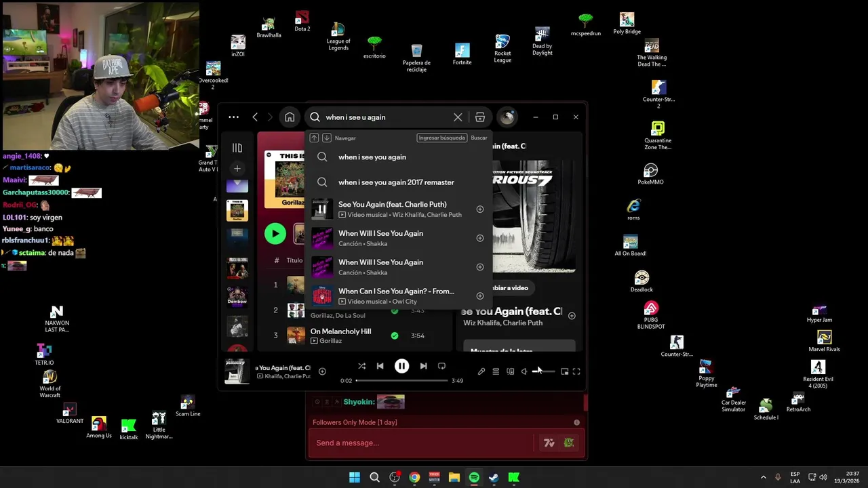This screenshot has width=868, height=488.
Task: Open the Browse icon beside search
Action: (480, 117)
